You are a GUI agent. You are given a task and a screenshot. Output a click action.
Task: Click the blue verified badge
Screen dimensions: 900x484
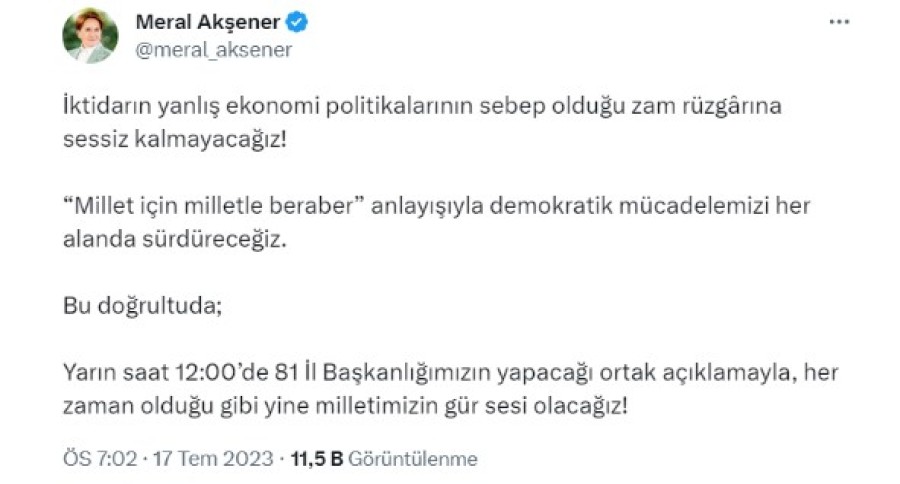pyautogui.click(x=296, y=22)
